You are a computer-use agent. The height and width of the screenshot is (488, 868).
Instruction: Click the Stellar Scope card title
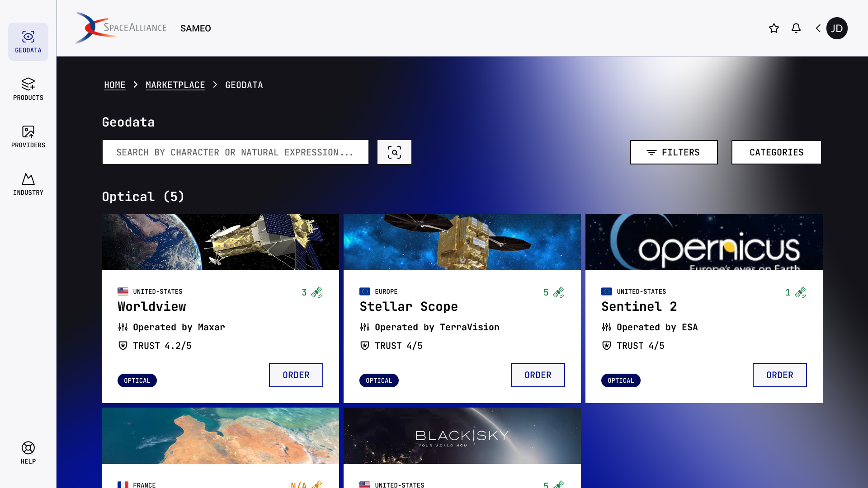pos(409,306)
